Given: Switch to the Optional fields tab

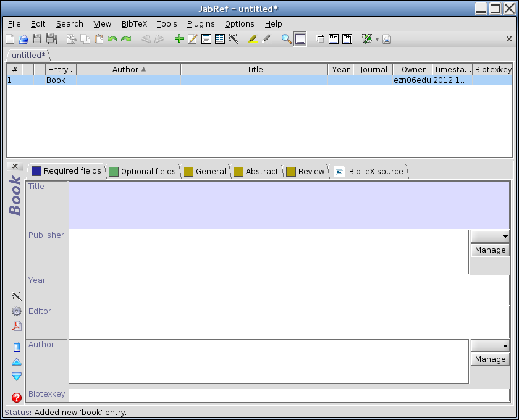Looking at the screenshot, I should pyautogui.click(x=142, y=171).
